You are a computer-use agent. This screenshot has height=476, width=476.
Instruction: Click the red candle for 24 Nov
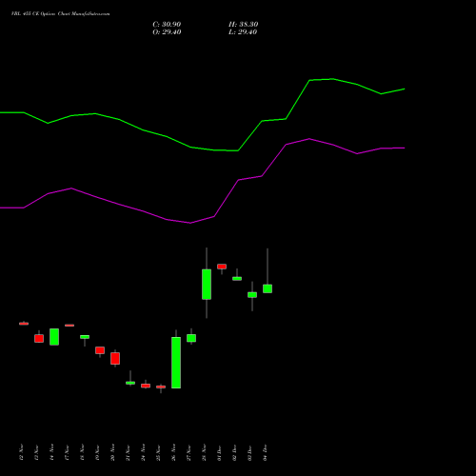tap(146, 386)
